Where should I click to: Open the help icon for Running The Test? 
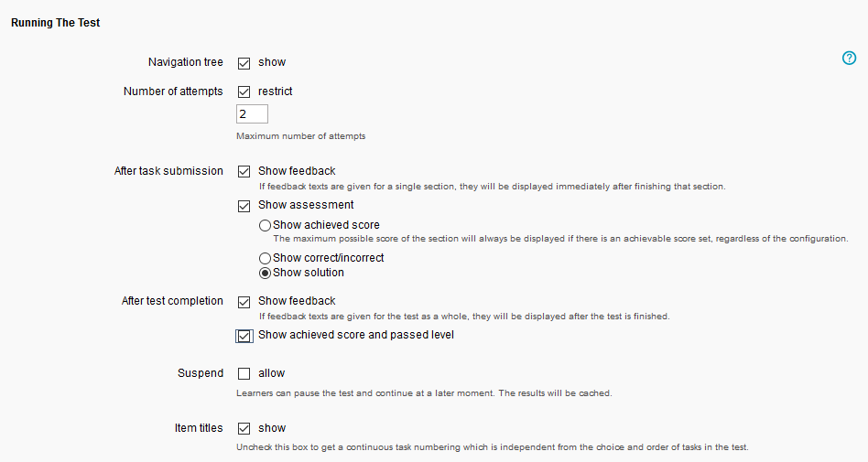pos(849,59)
